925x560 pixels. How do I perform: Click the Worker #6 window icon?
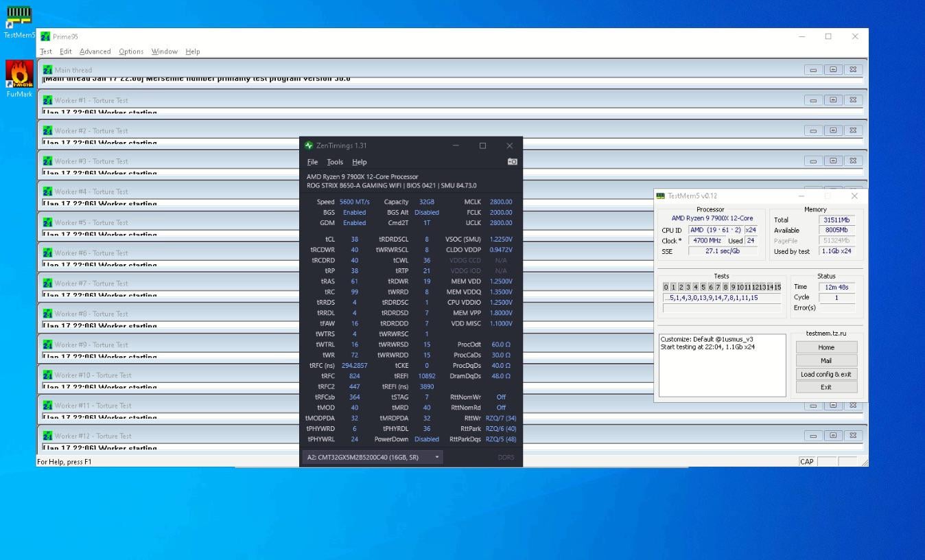point(47,253)
